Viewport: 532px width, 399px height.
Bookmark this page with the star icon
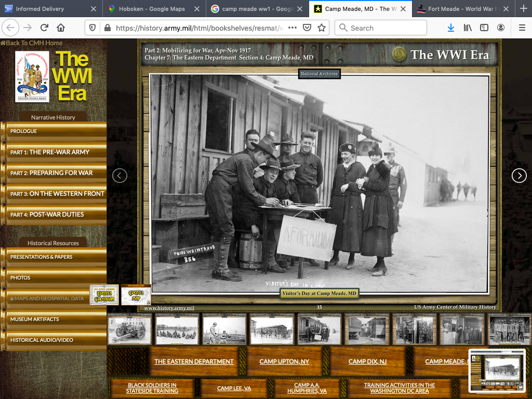pyautogui.click(x=322, y=28)
